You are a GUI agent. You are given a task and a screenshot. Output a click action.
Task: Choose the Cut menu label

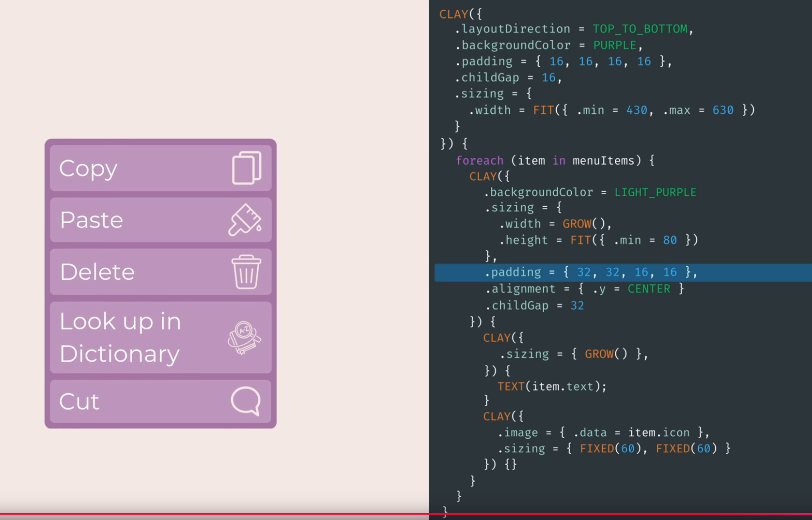pos(79,401)
